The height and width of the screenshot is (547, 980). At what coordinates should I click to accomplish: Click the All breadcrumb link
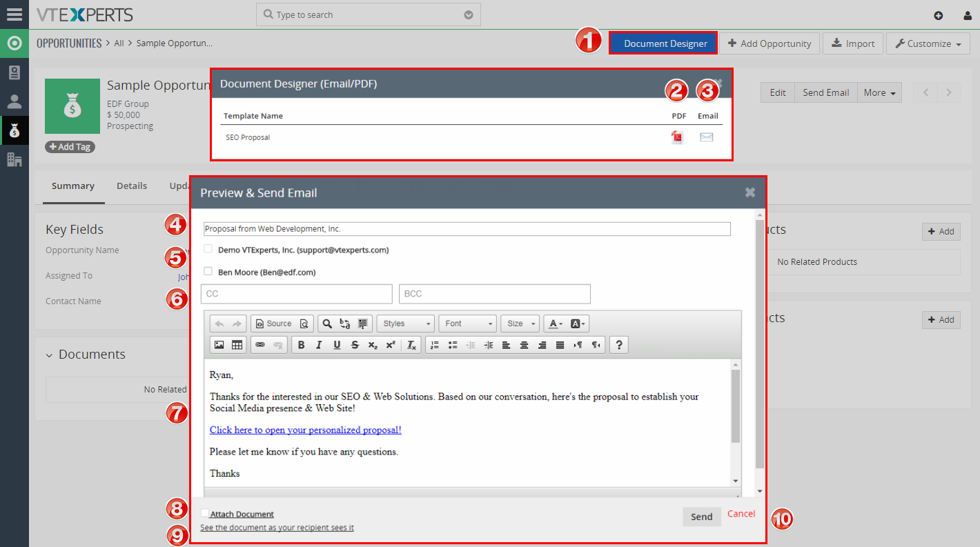(119, 43)
